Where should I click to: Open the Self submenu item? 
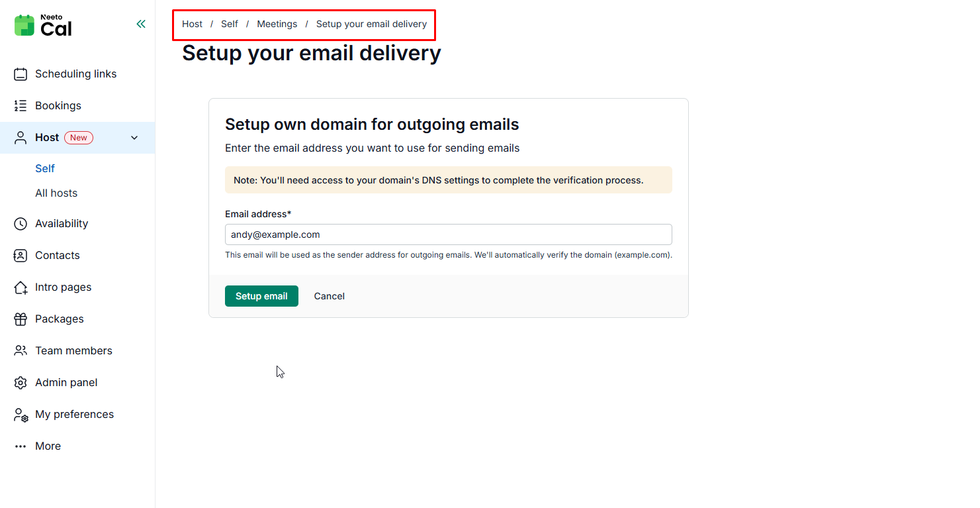[x=45, y=169]
